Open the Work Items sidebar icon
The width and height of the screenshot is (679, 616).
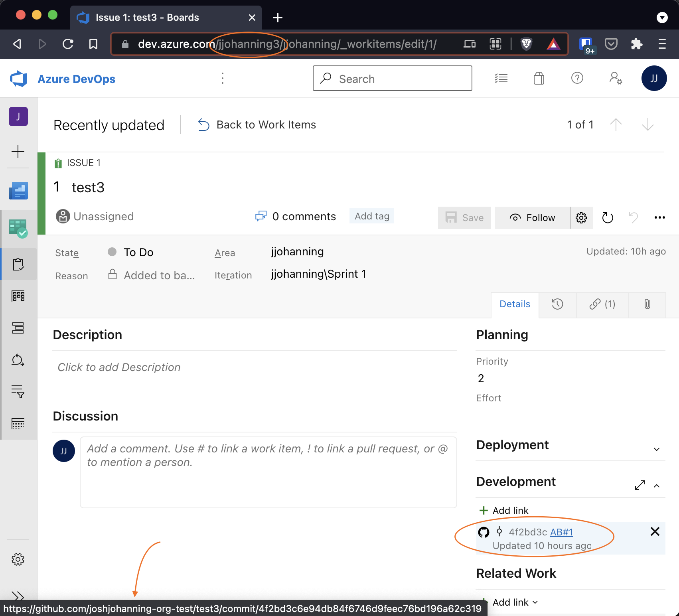18,264
